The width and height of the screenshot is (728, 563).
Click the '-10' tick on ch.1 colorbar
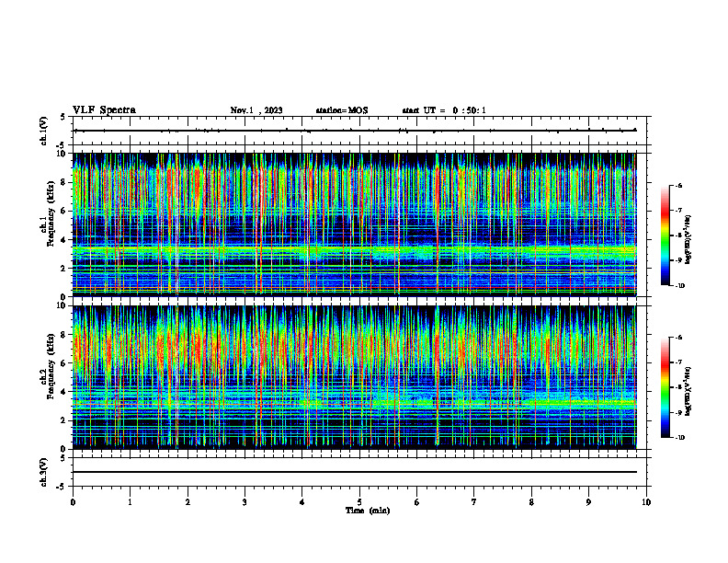(679, 286)
